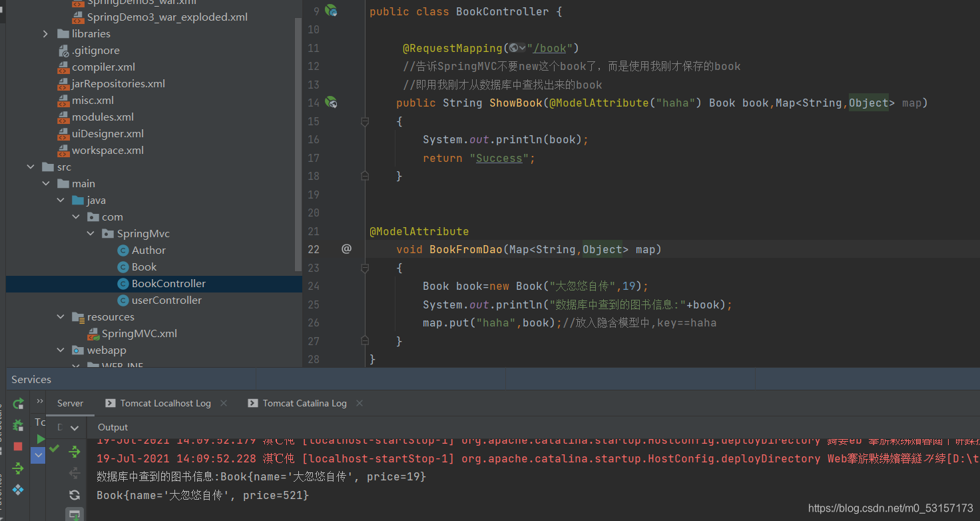
Task: Fold the method end marker at line 18
Action: 364,176
